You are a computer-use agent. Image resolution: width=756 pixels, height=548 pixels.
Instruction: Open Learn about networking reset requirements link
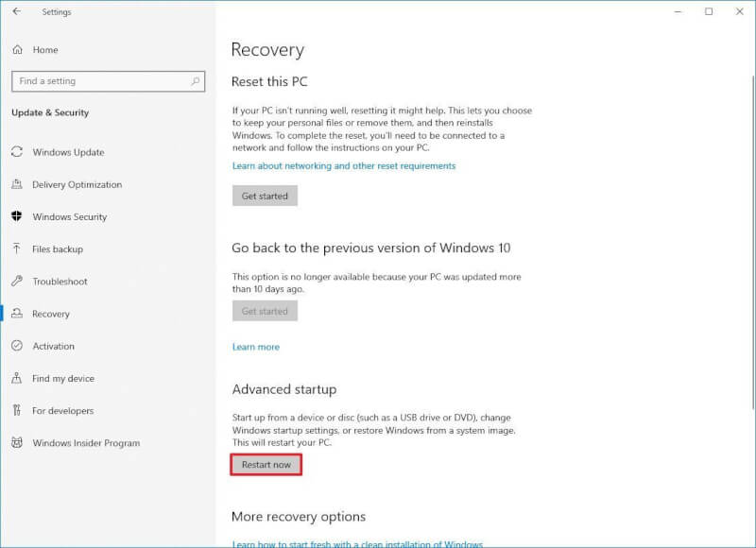click(344, 165)
